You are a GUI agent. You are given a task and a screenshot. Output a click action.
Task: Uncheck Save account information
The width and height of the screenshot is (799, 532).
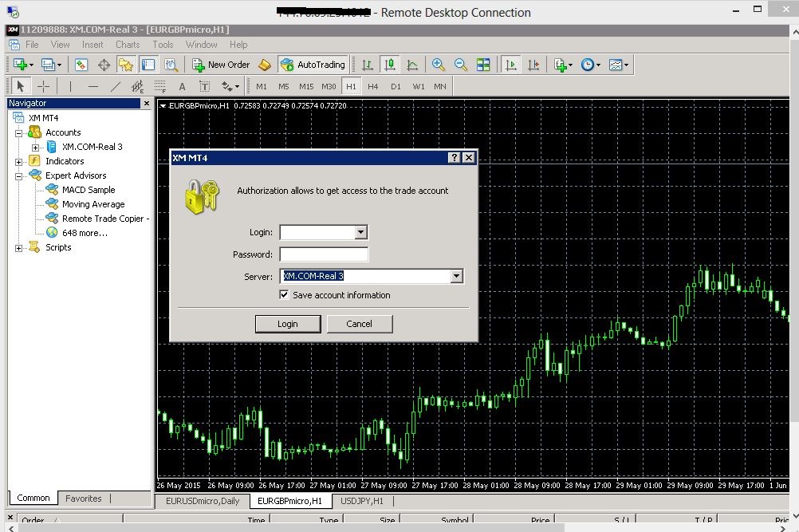click(284, 294)
